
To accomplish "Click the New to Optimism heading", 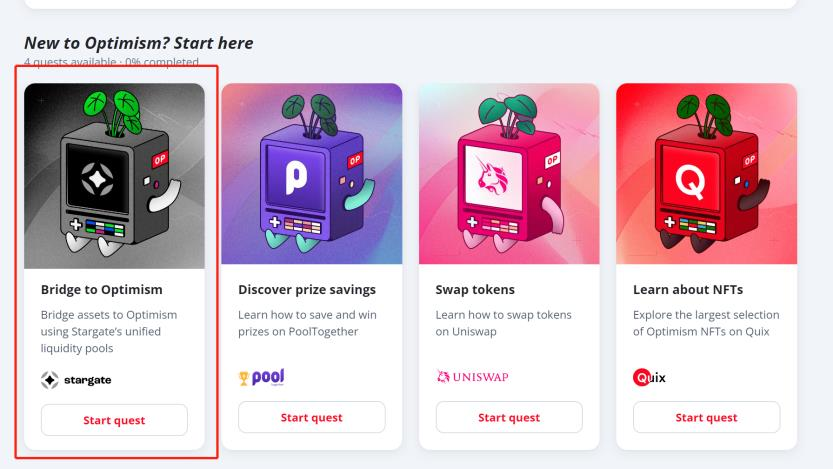I will click(x=138, y=43).
